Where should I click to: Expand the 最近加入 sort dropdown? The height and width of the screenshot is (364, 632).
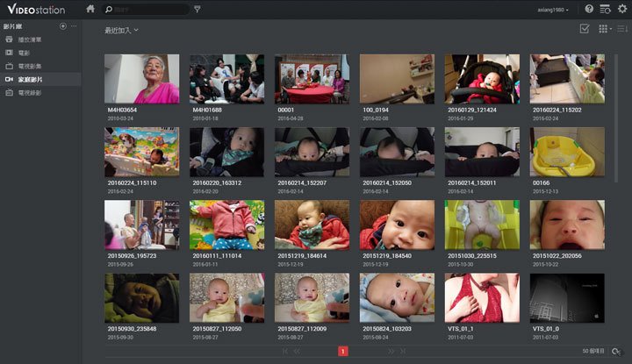coord(121,30)
